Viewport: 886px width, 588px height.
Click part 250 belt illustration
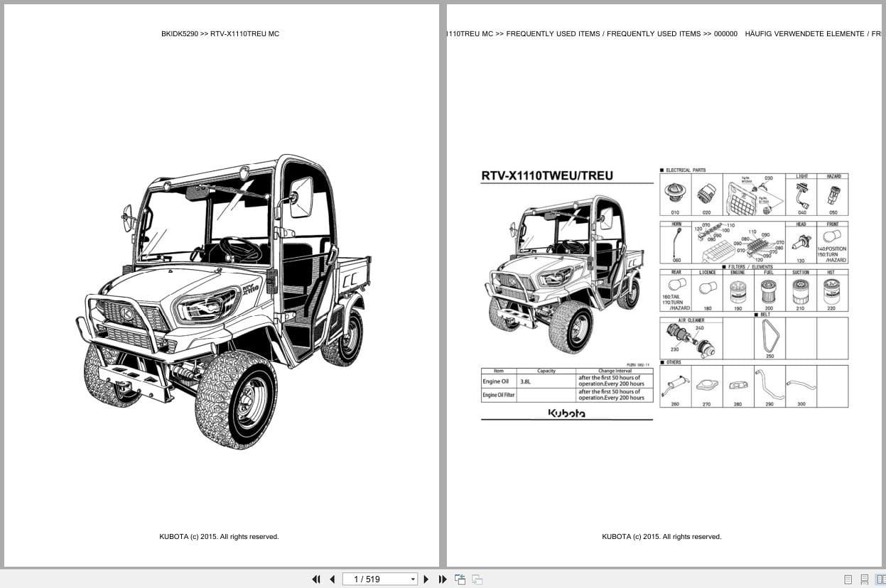click(x=769, y=336)
